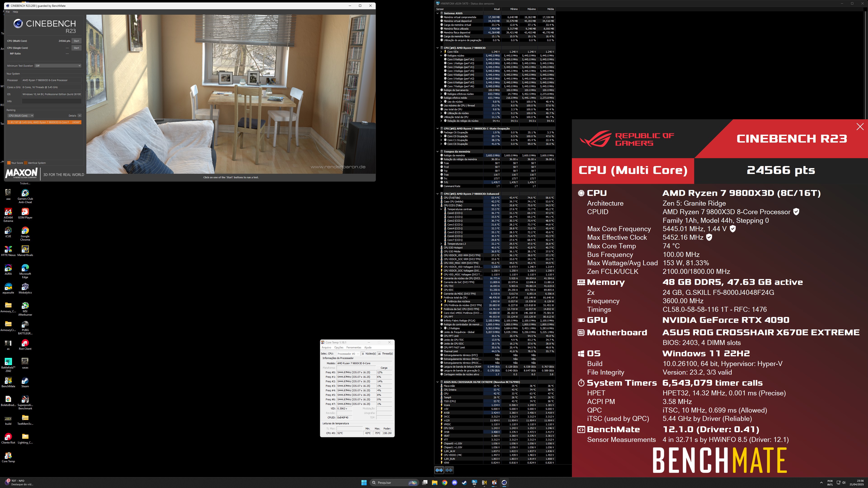Open aquasuite desktop icon
Screen dimensions: 868x488
pyautogui.click(x=8, y=289)
